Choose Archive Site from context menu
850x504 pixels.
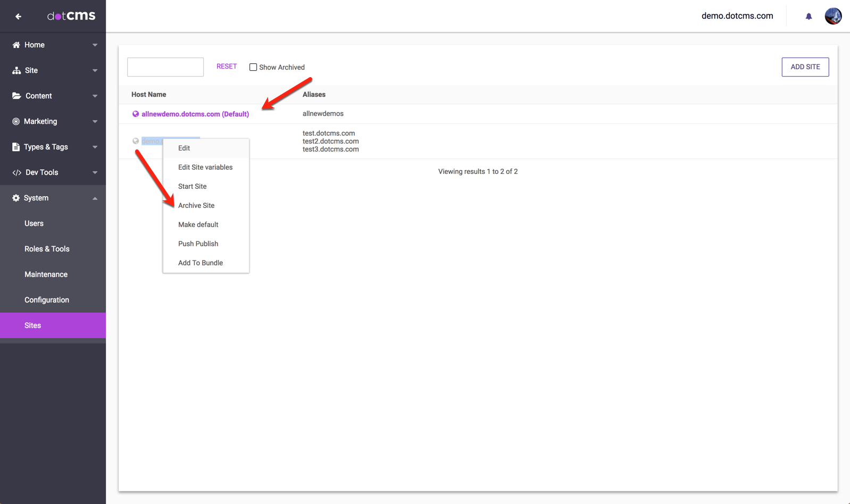[196, 206]
